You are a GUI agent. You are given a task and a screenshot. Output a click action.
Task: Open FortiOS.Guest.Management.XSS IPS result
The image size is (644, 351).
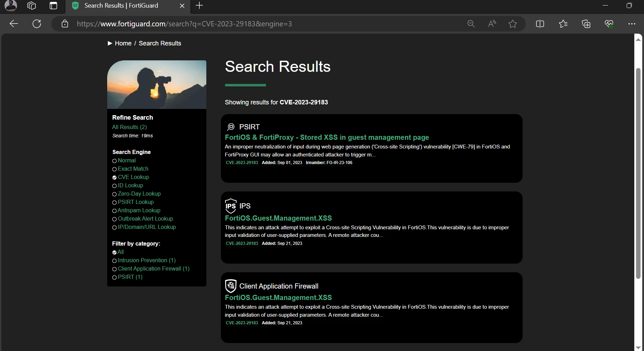(278, 218)
